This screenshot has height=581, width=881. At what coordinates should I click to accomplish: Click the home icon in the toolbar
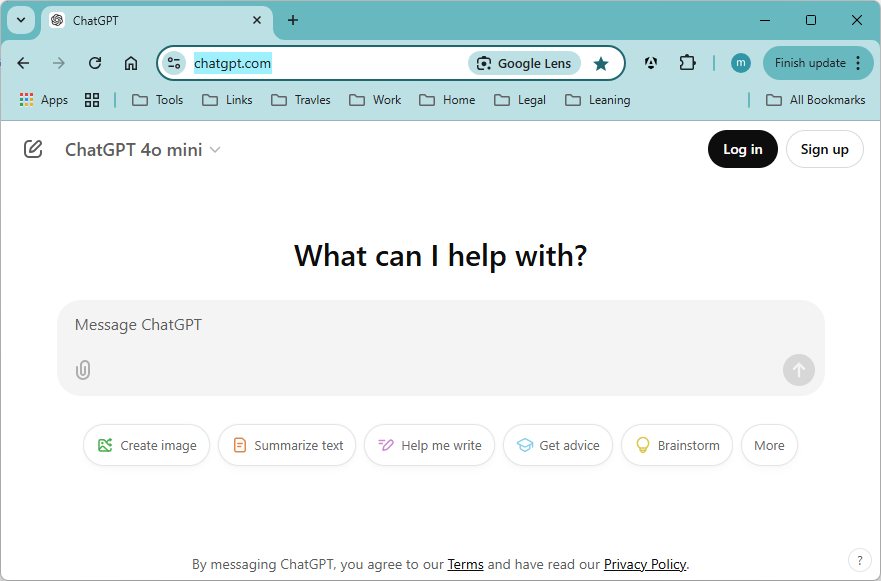[x=131, y=63]
